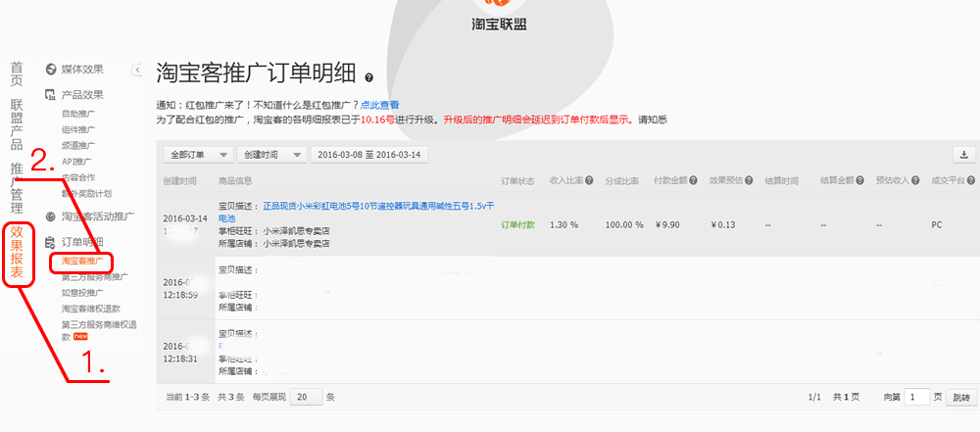This screenshot has height=432, width=980.
Task: Click the 点此查看 notice link
Action: tap(379, 105)
